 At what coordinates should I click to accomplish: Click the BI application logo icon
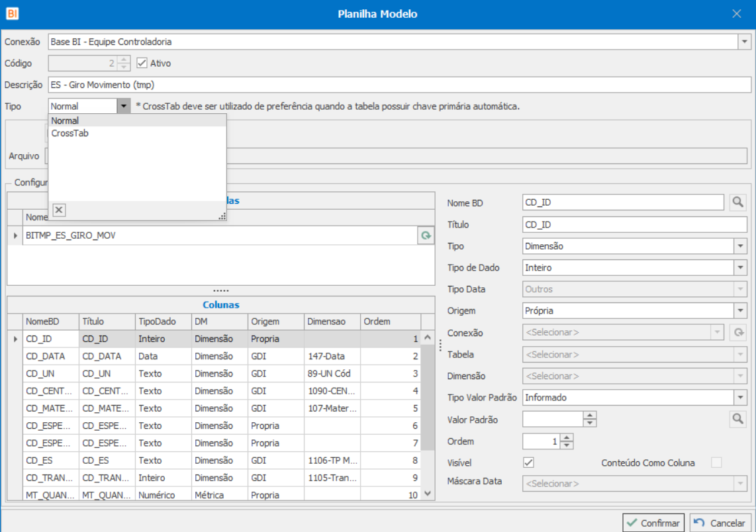click(x=12, y=13)
